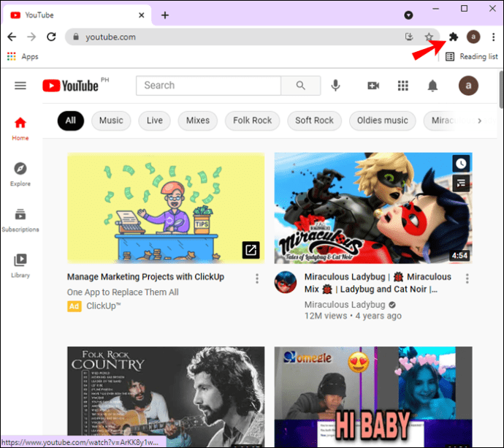This screenshot has width=504, height=448.
Task: Select the Live filter chip
Action: (x=155, y=121)
